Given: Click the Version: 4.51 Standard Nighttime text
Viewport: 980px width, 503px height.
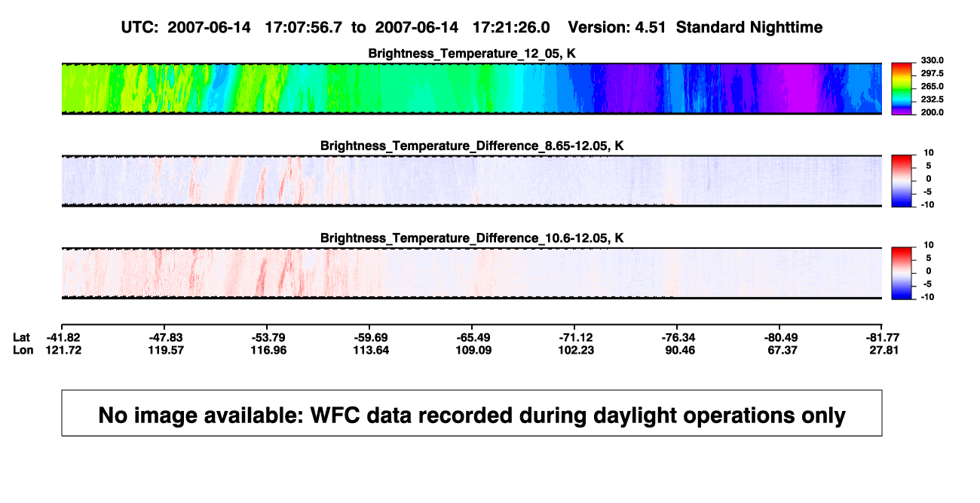Looking at the screenshot, I should tap(695, 27).
